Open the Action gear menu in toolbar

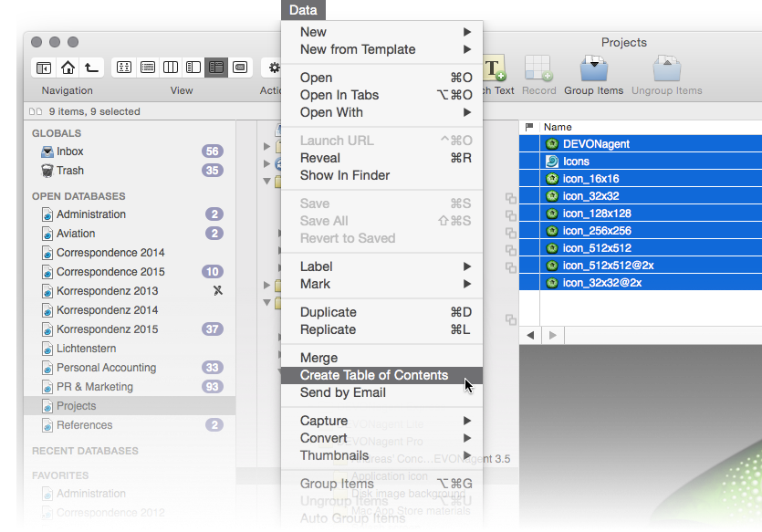click(273, 68)
